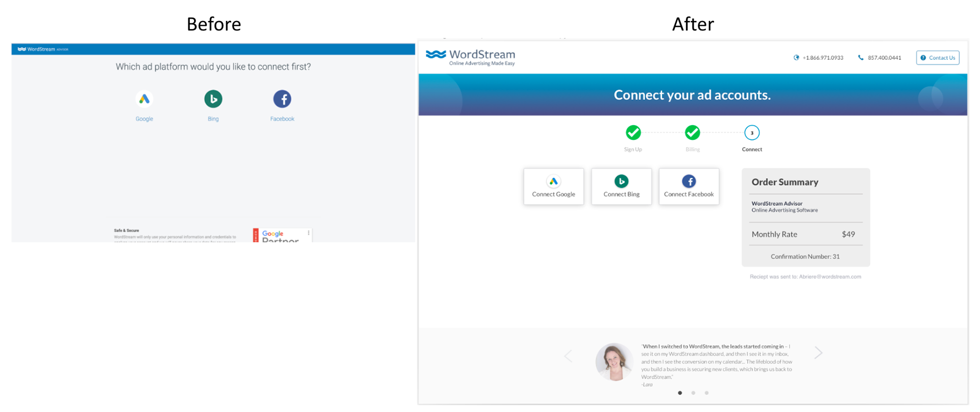Screen dimensions: 980x412
Task: Click Lara's testimonial photo
Action: (x=615, y=362)
